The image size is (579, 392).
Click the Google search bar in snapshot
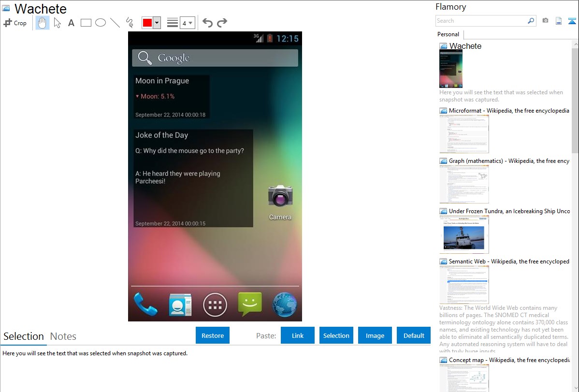coord(215,58)
